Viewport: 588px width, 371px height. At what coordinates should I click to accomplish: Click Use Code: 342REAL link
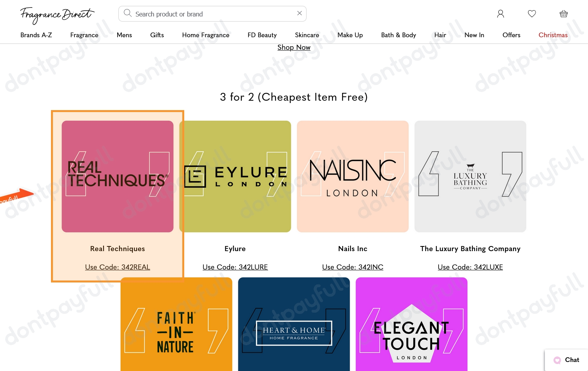tap(118, 267)
